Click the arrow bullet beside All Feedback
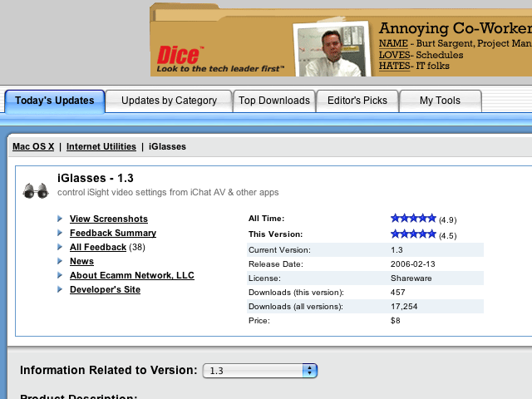Viewport: 532px width, 399px height. 60,247
